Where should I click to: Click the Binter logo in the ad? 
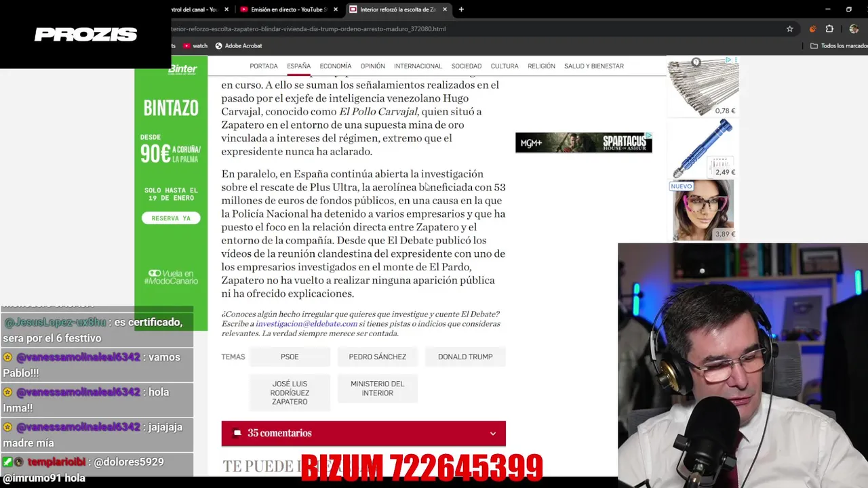[182, 69]
